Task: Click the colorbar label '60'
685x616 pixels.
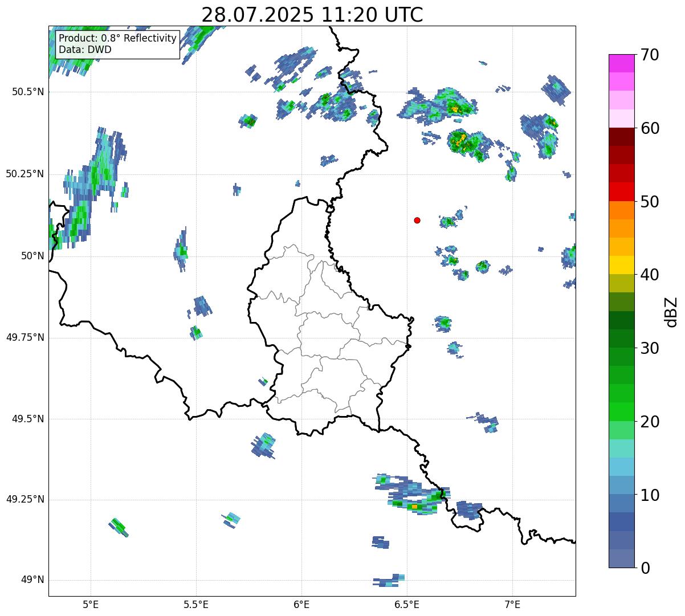Action: coord(650,128)
